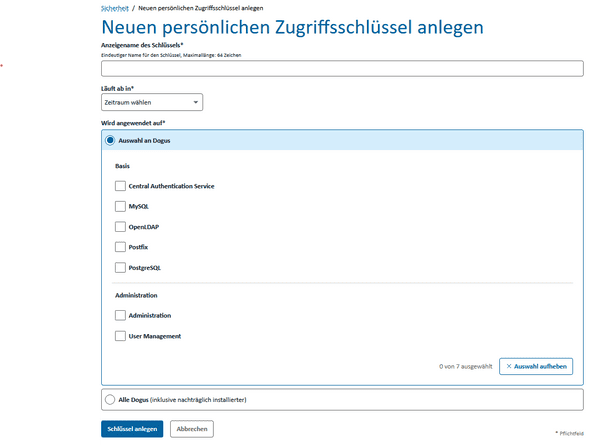
Task: Open the Zeitraum wählen dropdown
Action: coord(152,102)
